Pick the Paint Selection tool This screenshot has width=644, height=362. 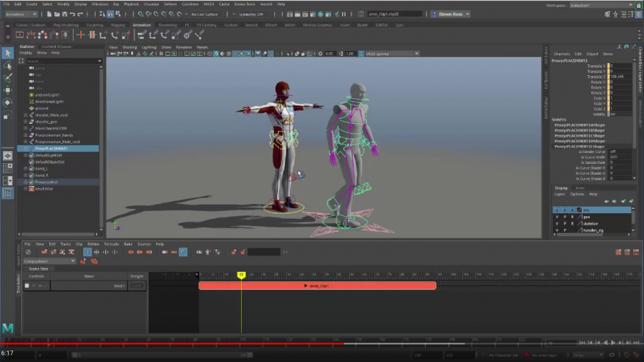click(8, 77)
